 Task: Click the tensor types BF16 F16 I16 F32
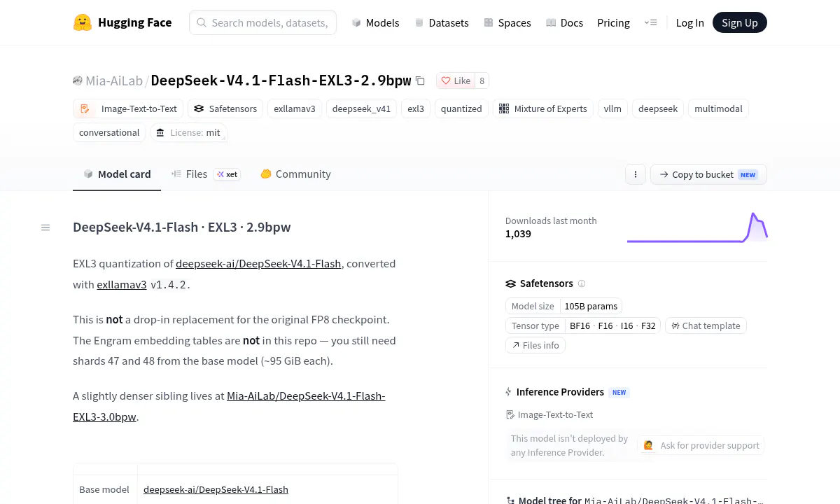[x=612, y=325]
